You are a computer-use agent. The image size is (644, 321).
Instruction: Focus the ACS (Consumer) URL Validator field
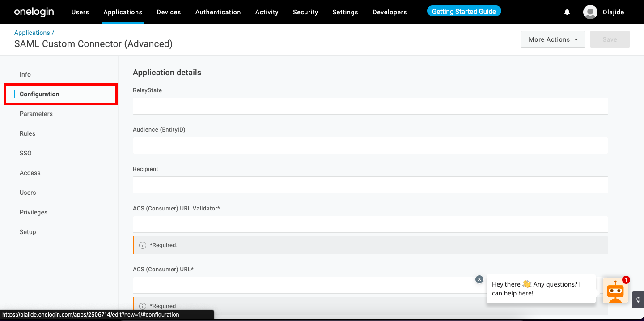pos(370,224)
